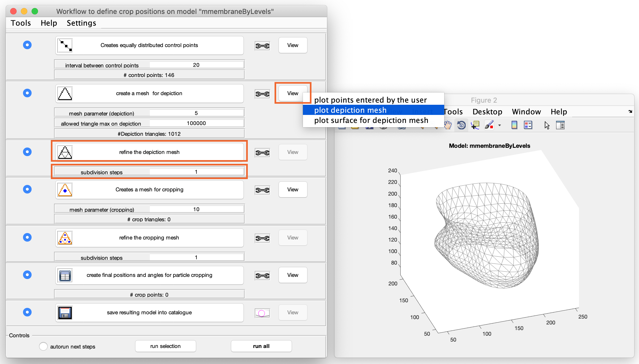639x364 pixels.
Task: Edit subdivision steps field for cropping mesh
Action: [x=196, y=257]
